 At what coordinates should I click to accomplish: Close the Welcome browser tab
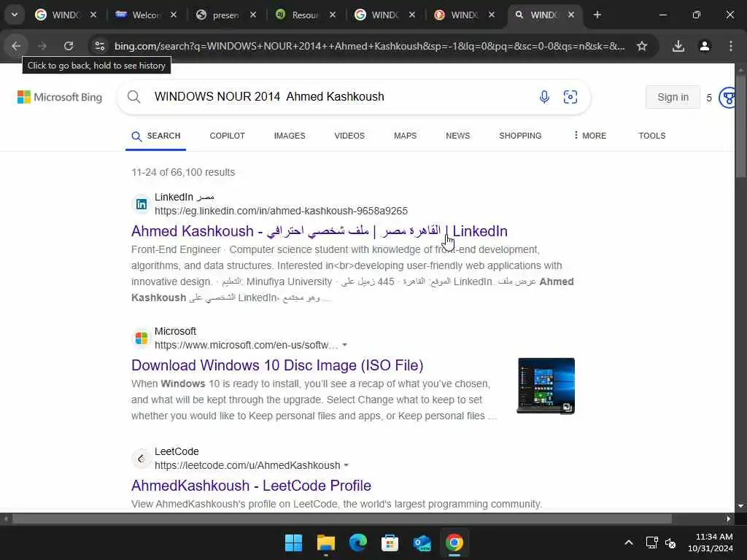tap(174, 15)
